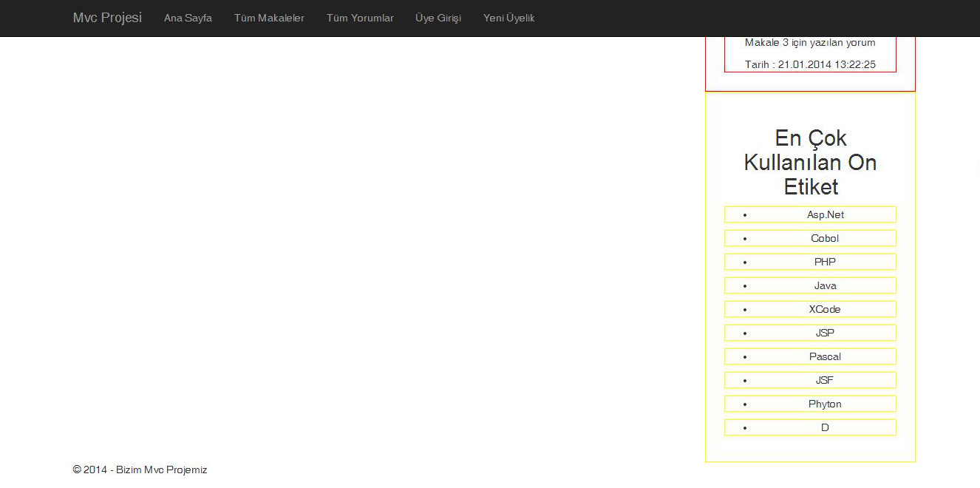This screenshot has height=488, width=980.
Task: Click the JSF tag
Action: click(x=825, y=380)
